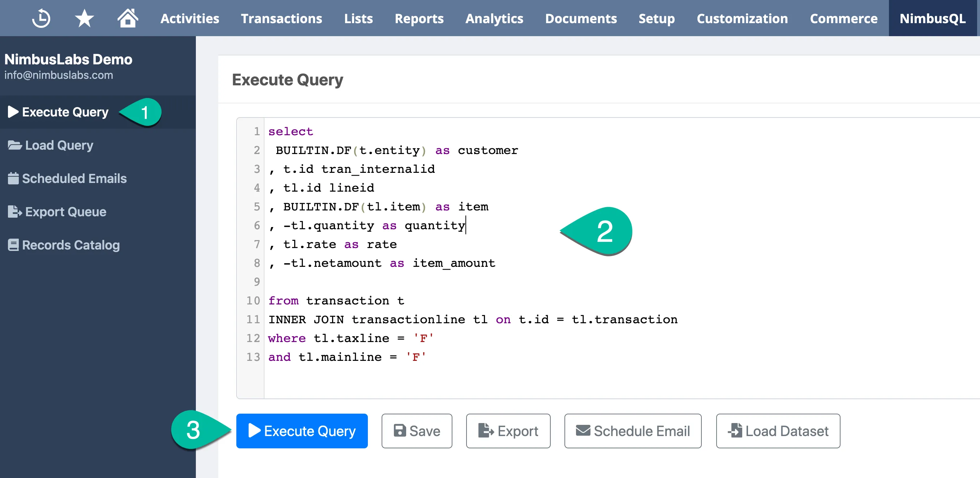
Task: Run the query with the blue Execute Query button
Action: pyautogui.click(x=302, y=431)
